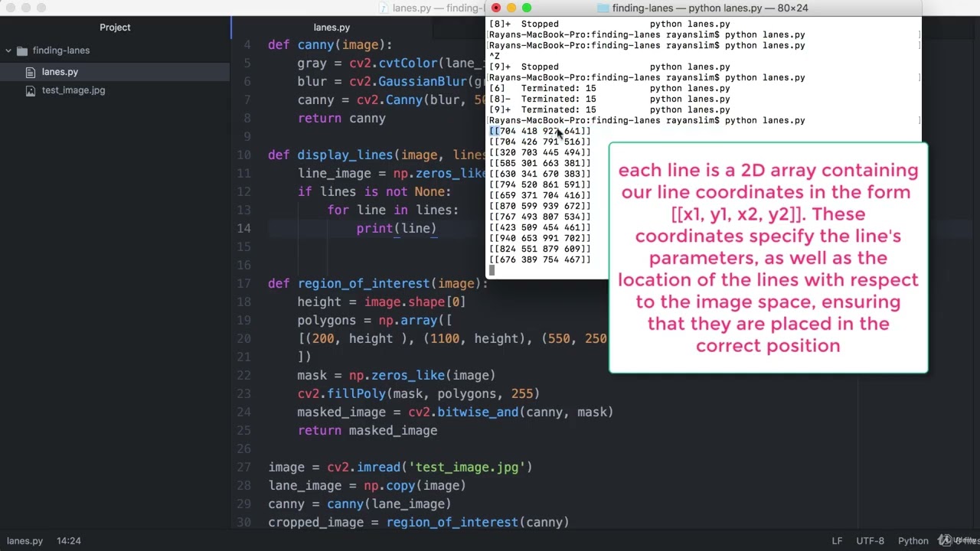Zoom the terminal window with green button
This screenshot has height=551, width=980.
527,8
